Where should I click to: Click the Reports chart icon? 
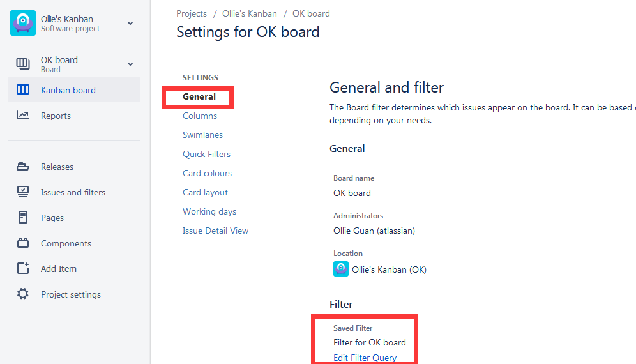point(23,115)
